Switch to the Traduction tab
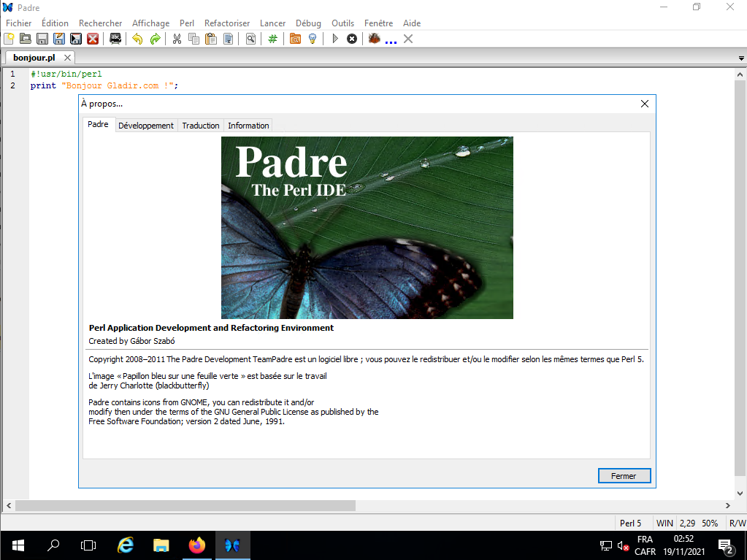The image size is (747, 560). (x=201, y=126)
